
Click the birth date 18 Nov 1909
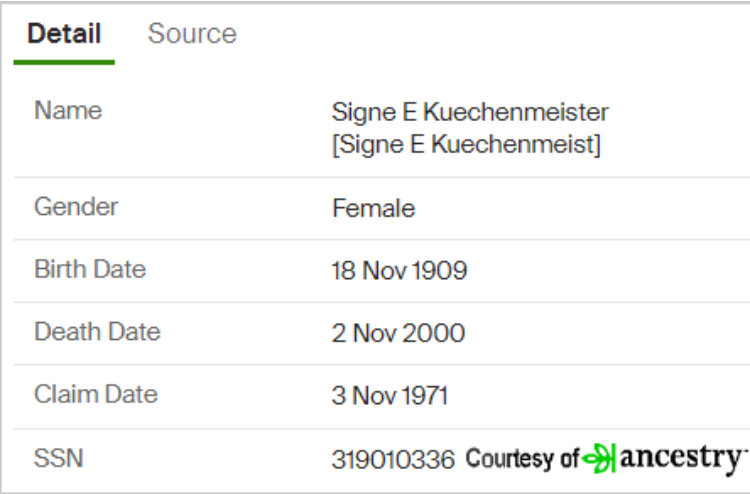click(x=399, y=270)
